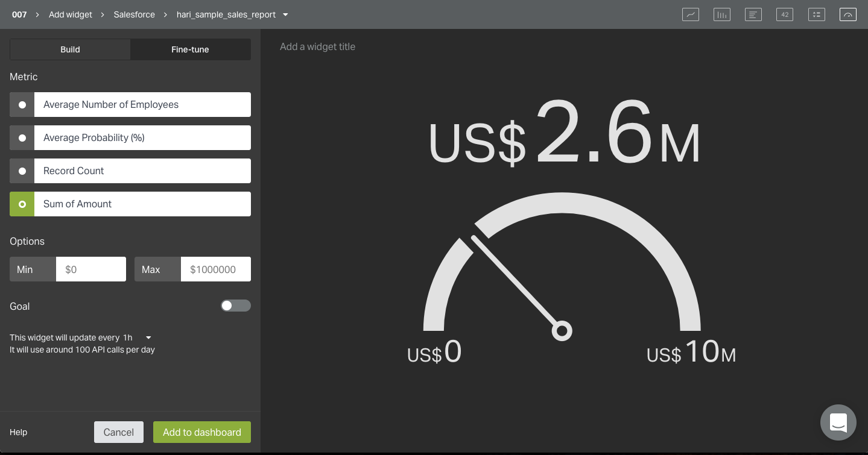Select Average Probability (%) metric
Image resolution: width=868 pixels, height=455 pixels.
pyautogui.click(x=130, y=137)
